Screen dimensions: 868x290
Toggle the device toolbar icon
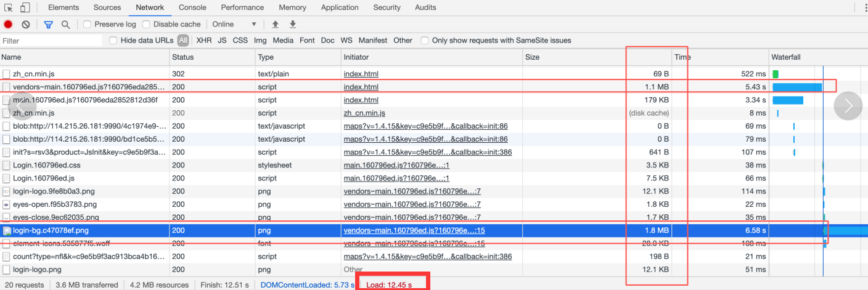click(x=25, y=7)
